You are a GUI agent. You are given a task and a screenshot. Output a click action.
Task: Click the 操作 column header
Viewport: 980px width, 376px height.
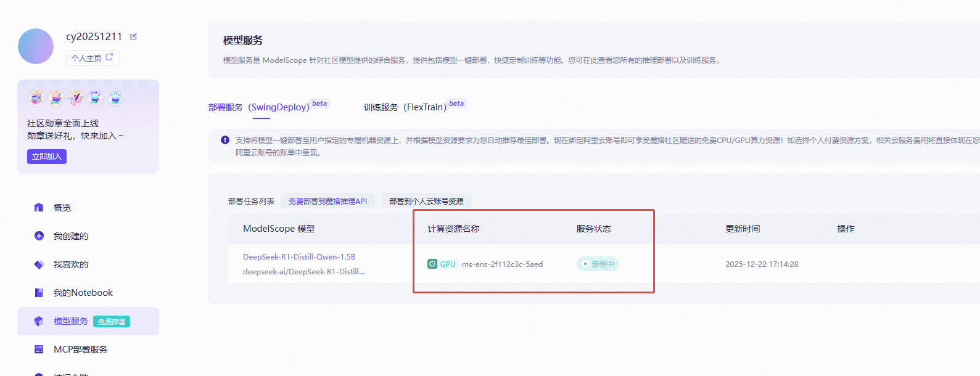(846, 229)
